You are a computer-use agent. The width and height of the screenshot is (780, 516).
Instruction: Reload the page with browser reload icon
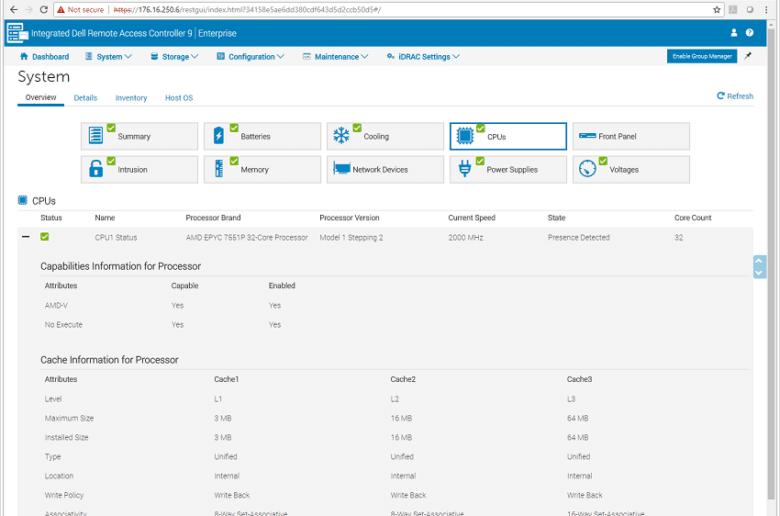(44, 9)
